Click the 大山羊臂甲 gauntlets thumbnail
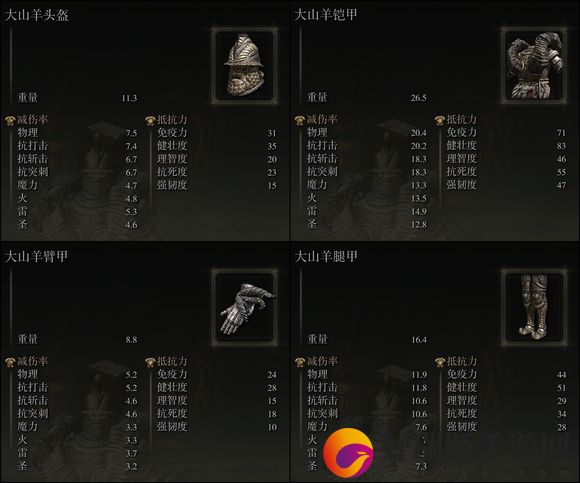This screenshot has height=483, width=580. 245,307
